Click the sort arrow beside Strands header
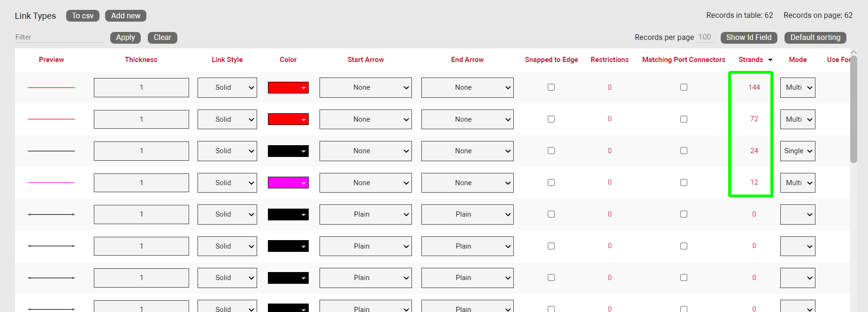The height and width of the screenshot is (312, 868). [x=770, y=60]
